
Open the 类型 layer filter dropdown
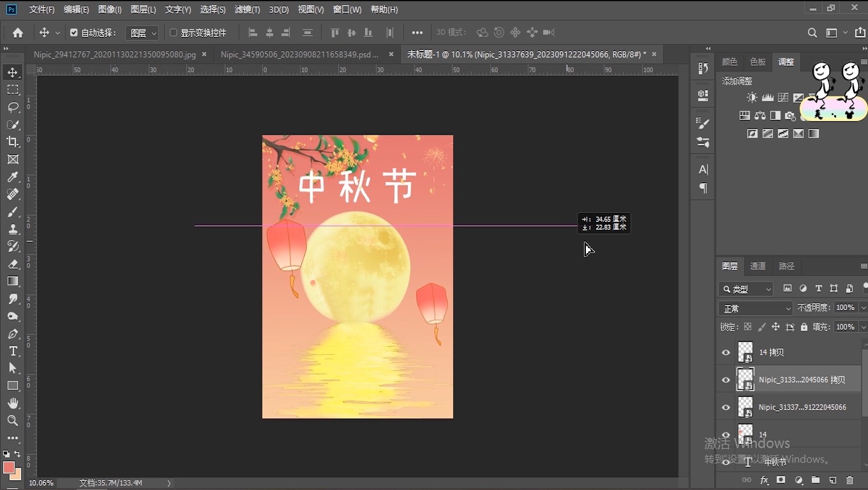click(745, 289)
